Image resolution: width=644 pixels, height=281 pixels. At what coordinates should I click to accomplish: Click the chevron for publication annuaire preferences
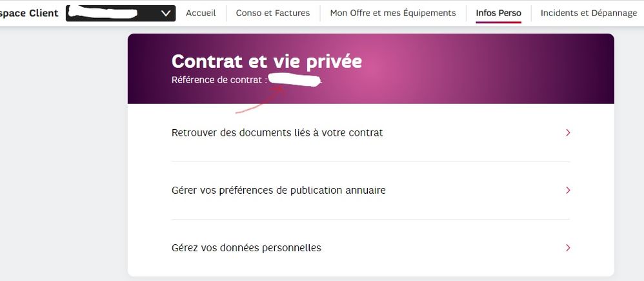(x=568, y=191)
